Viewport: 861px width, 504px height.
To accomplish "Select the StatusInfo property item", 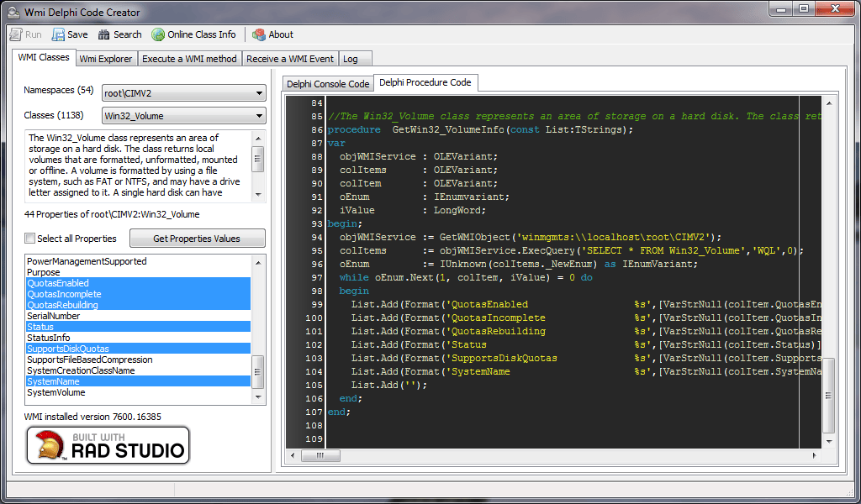I will [138, 338].
